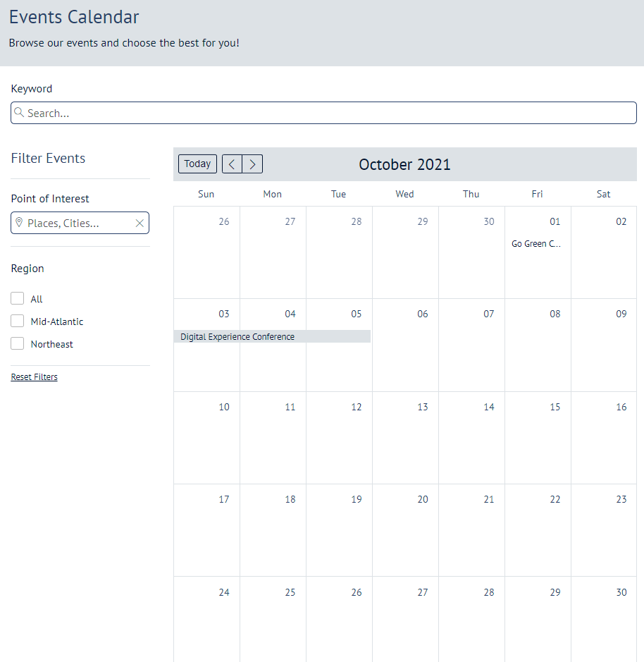Select the Northeast region checkbox
This screenshot has height=662, width=644.
[x=17, y=343]
